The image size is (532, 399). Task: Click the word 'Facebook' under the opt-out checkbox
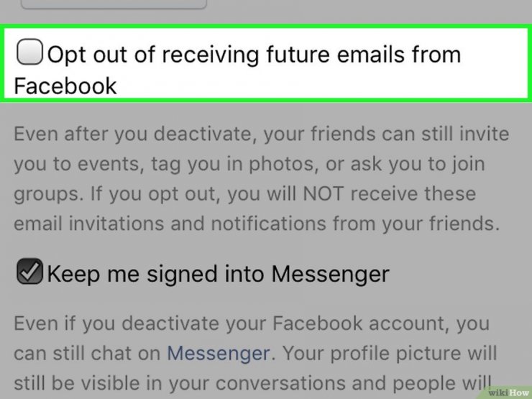pyautogui.click(x=65, y=86)
